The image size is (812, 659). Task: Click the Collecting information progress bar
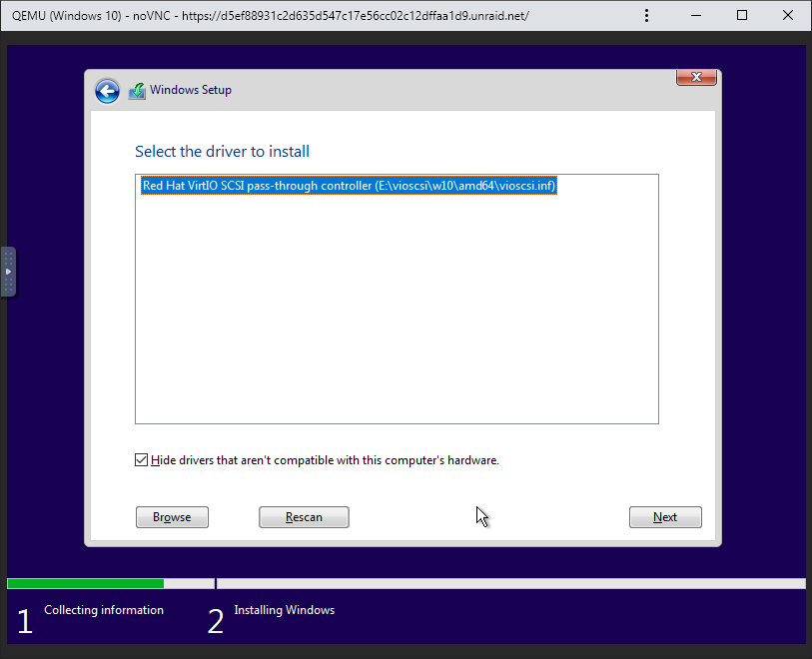[x=111, y=583]
